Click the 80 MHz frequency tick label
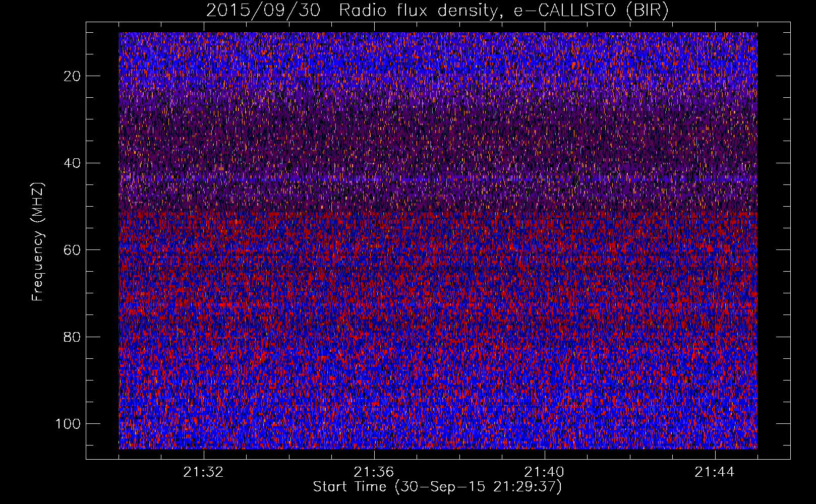This screenshot has height=504, width=816. pos(72,337)
